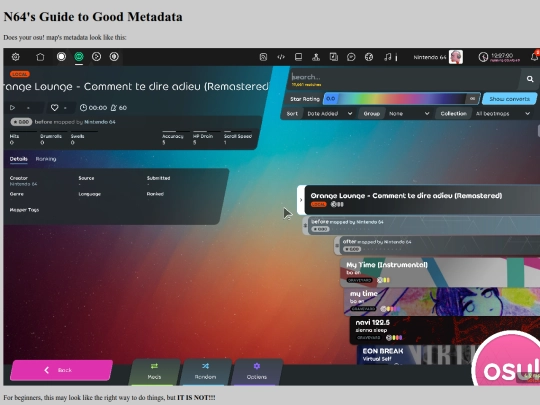Open the Options button
540x405 pixels.
(x=257, y=372)
